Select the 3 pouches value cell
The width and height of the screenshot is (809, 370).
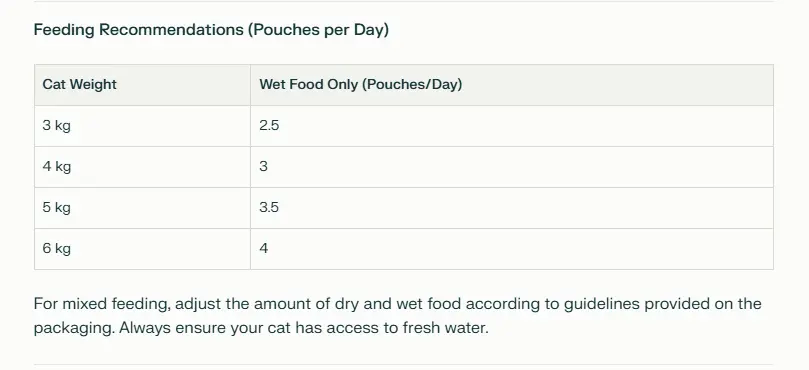pyautogui.click(x=512, y=167)
